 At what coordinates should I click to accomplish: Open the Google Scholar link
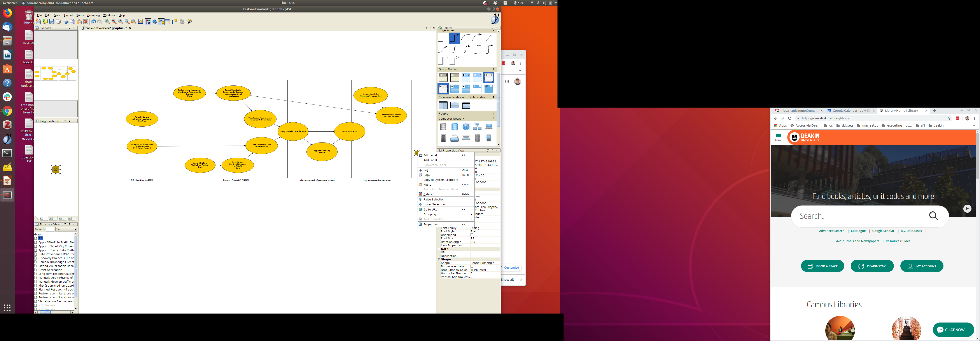pyautogui.click(x=883, y=231)
